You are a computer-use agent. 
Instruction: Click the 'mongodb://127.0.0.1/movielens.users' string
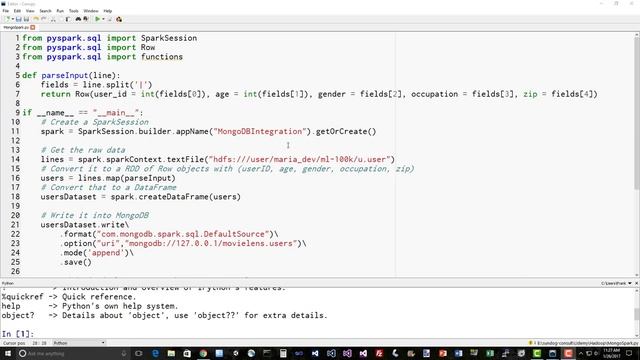[211, 243]
